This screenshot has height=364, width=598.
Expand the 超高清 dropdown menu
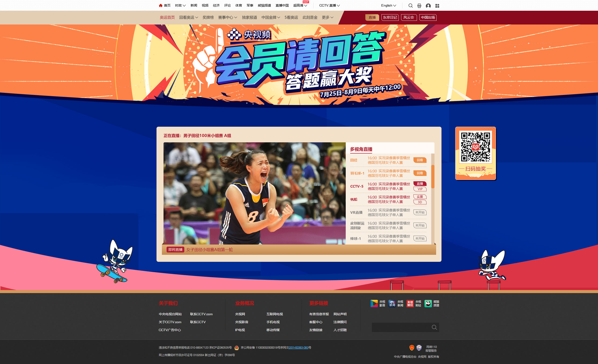(x=300, y=5)
